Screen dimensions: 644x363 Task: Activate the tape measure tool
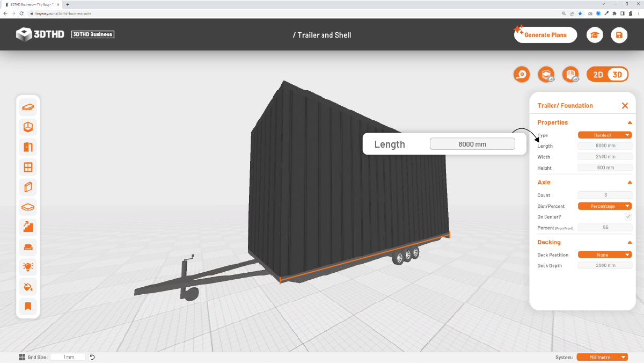coord(522,75)
